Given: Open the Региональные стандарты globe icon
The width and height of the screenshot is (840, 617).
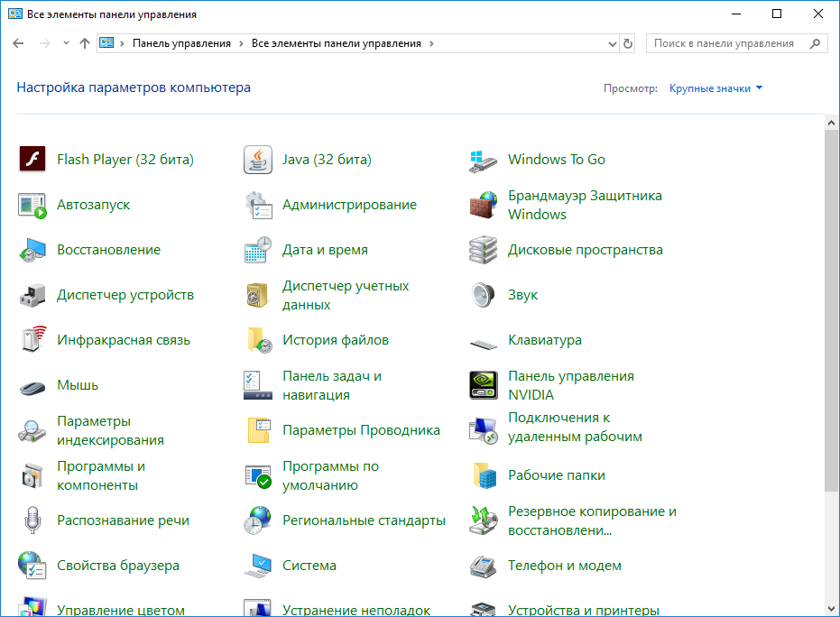Looking at the screenshot, I should [257, 520].
